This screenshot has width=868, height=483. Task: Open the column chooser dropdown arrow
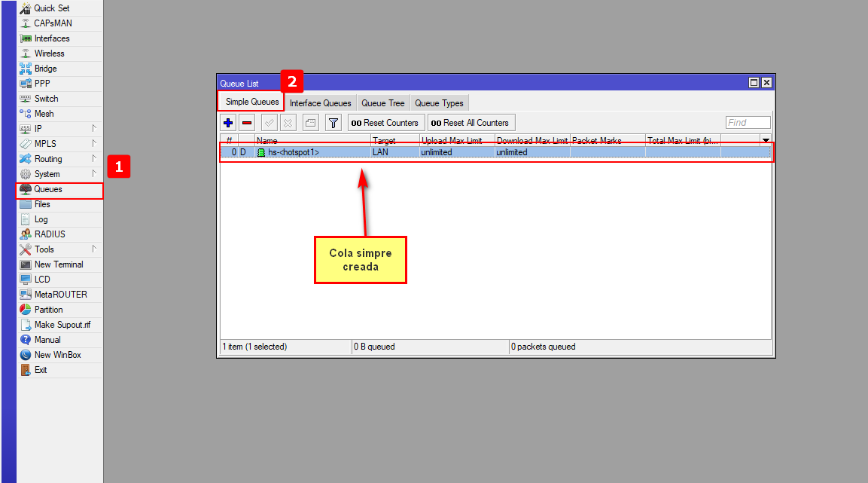coord(766,140)
